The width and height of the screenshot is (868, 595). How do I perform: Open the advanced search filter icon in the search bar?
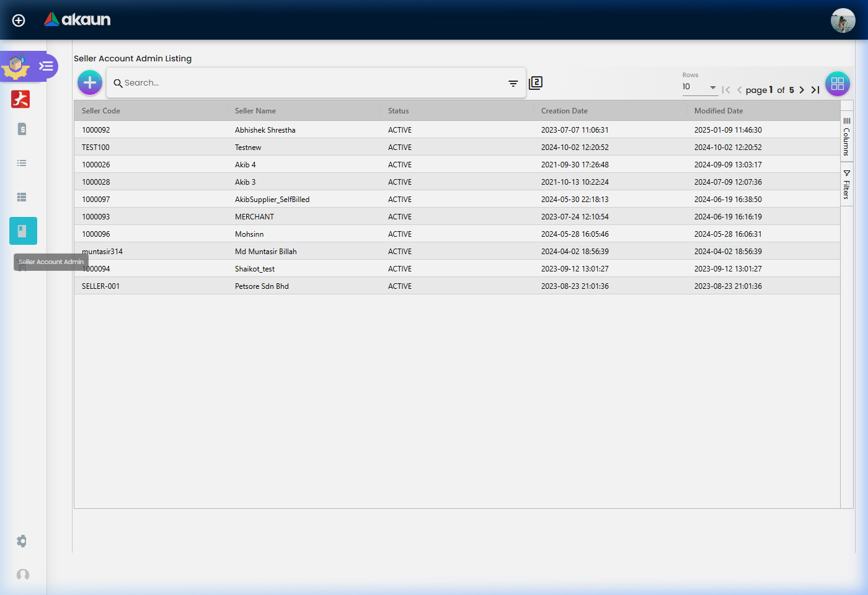(513, 83)
